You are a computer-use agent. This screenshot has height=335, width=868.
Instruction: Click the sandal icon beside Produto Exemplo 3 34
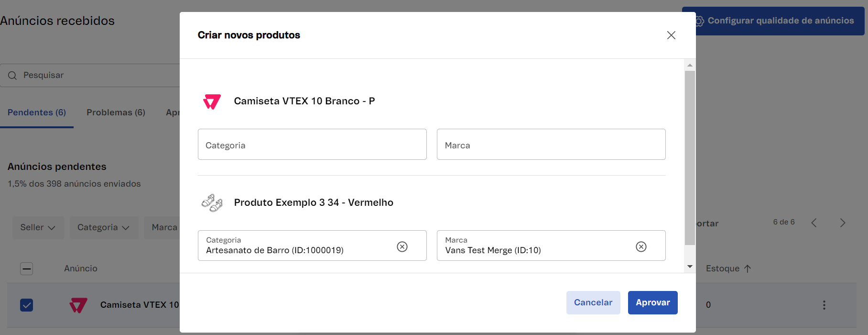coord(212,202)
